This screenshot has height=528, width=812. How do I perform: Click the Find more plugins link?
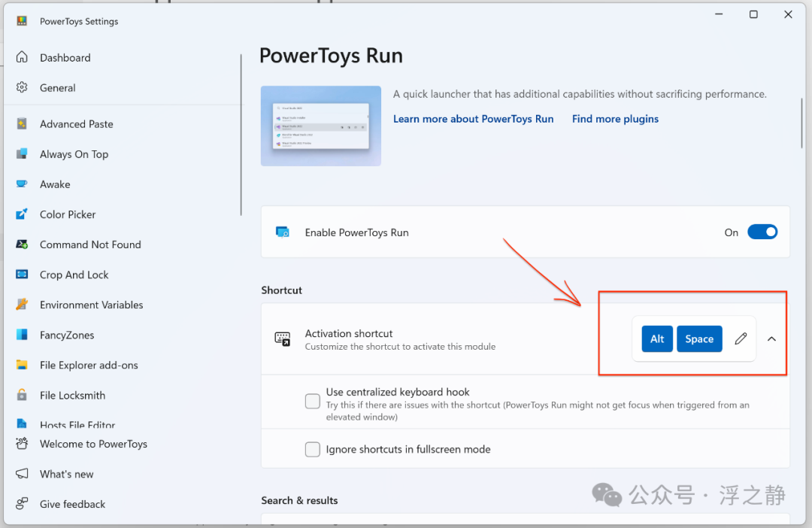(x=615, y=119)
